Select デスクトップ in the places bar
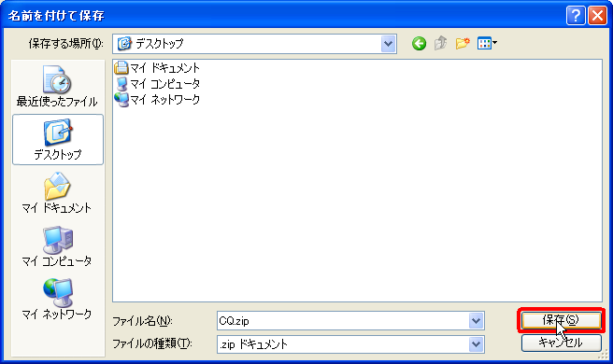 coord(58,140)
